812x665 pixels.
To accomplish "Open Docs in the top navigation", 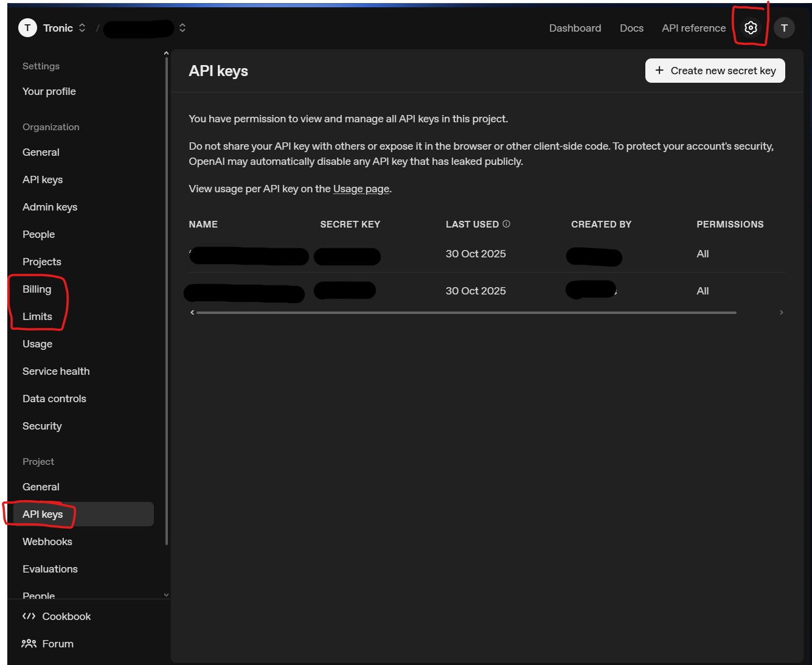I will [631, 28].
